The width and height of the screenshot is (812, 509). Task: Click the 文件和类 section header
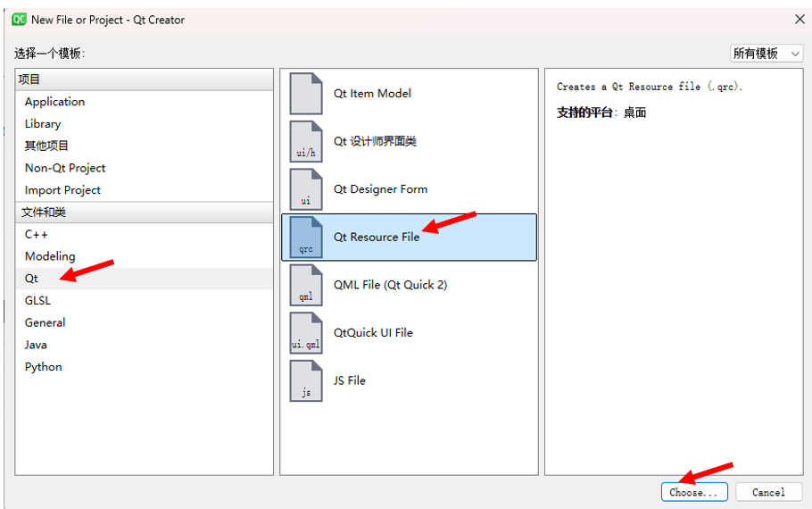(x=144, y=213)
